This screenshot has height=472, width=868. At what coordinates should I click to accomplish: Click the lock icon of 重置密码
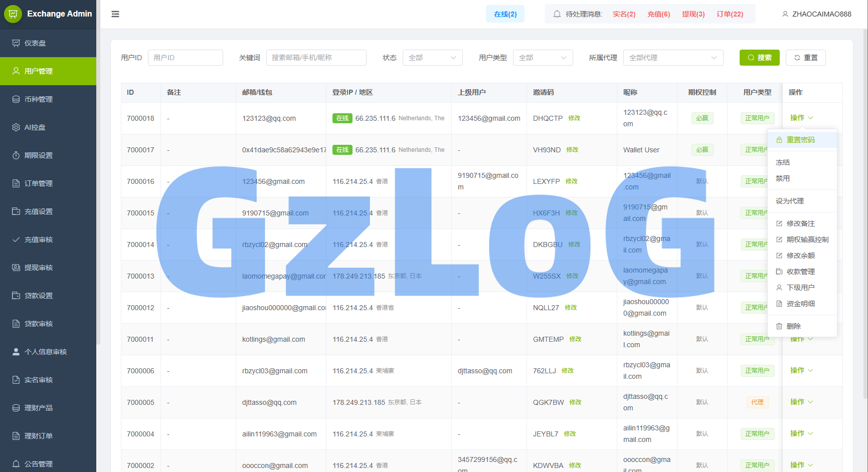coord(779,140)
